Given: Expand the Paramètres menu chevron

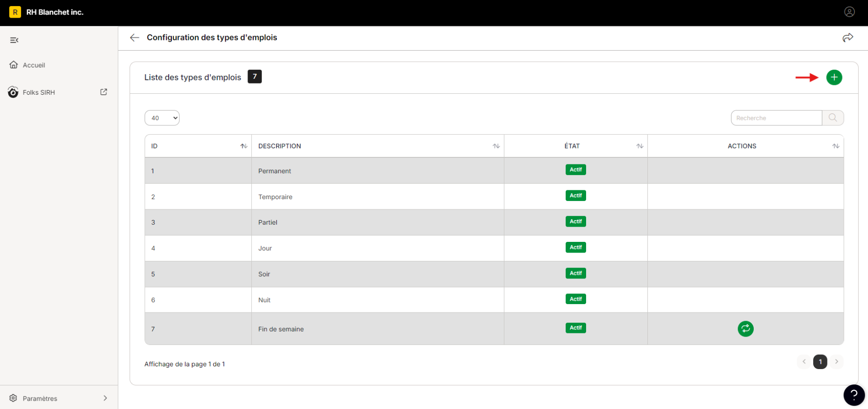Looking at the screenshot, I should point(105,398).
